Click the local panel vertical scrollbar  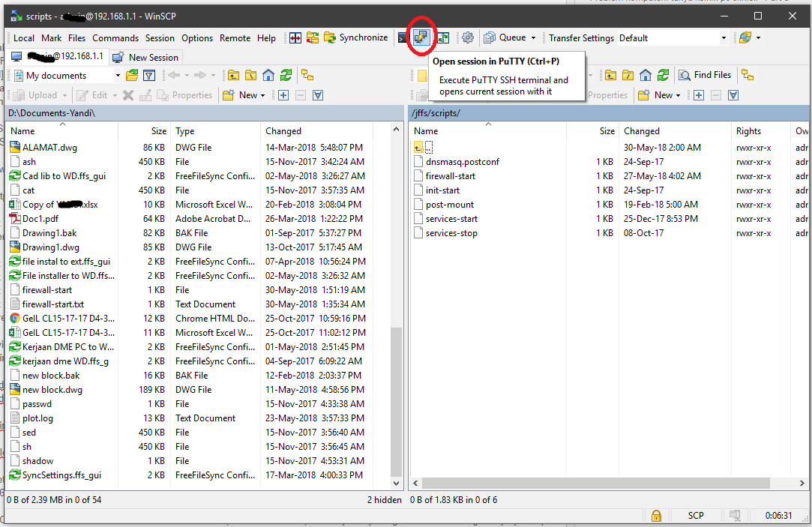397,300
